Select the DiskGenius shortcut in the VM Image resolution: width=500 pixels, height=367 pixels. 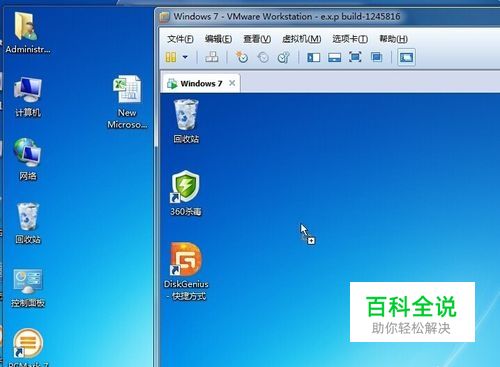pyautogui.click(x=186, y=272)
